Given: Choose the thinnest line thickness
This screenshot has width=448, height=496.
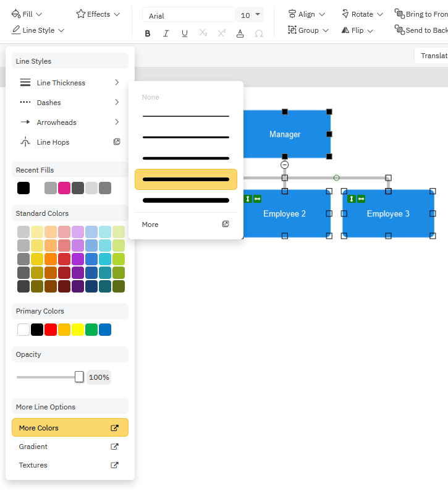Looking at the screenshot, I should tap(186, 116).
